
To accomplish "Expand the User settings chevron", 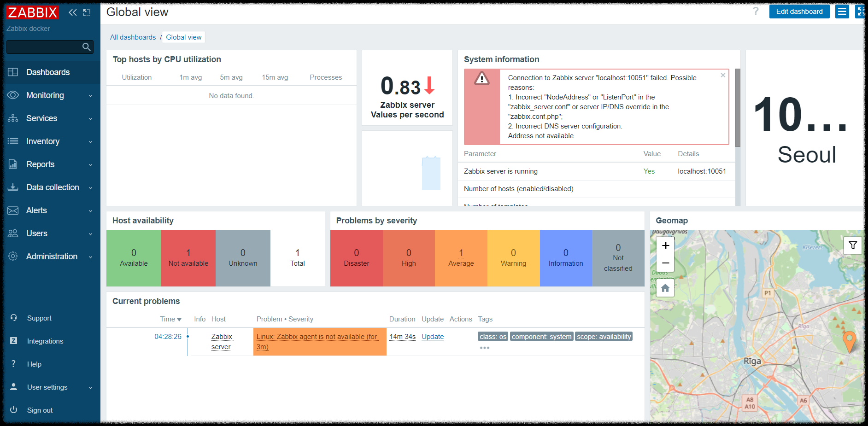I will pyautogui.click(x=90, y=388).
